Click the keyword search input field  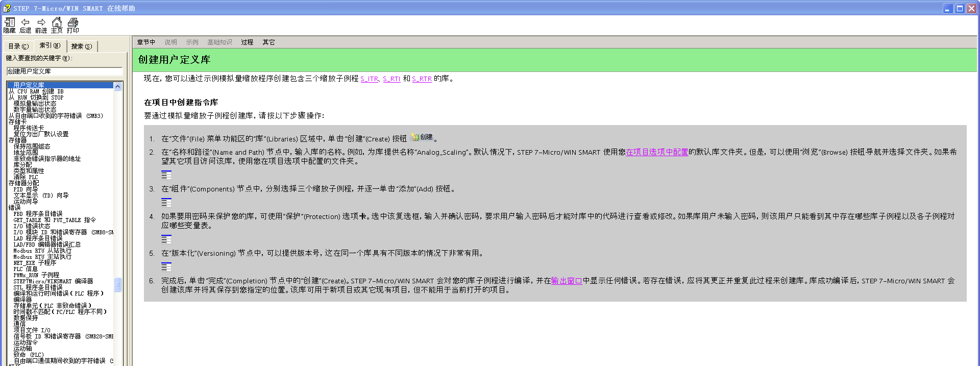pyautogui.click(x=64, y=71)
